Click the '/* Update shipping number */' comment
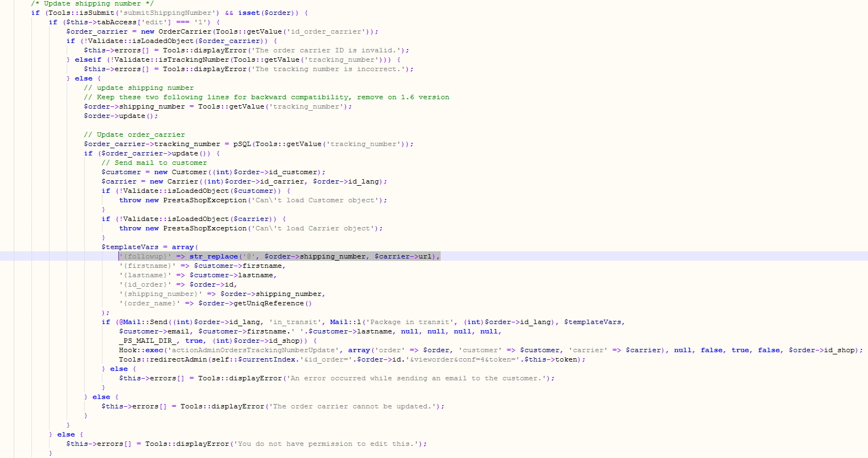Screen dimensions: 868x458 pos(93,3)
